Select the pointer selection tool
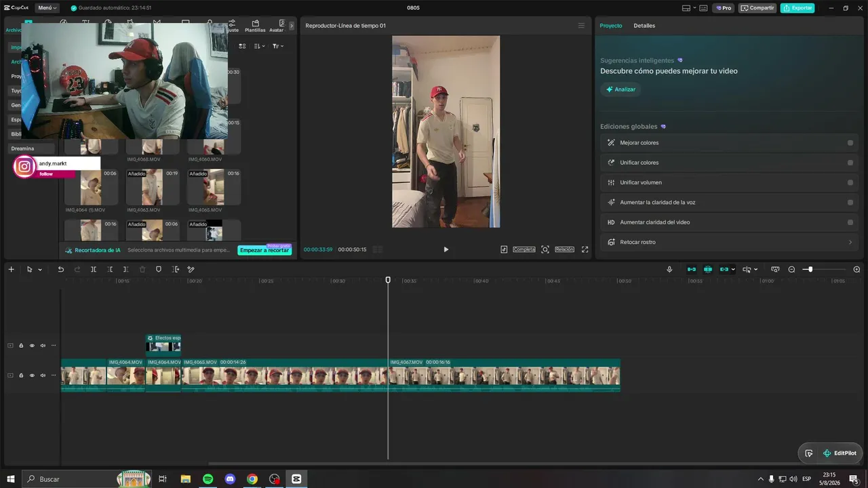Screen dimensions: 868x488 (29, 269)
